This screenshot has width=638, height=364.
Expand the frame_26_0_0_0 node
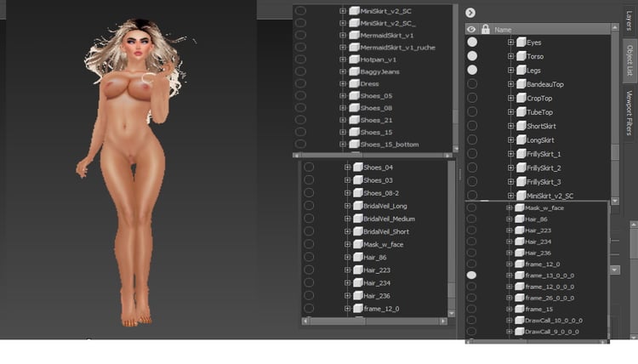tap(509, 298)
